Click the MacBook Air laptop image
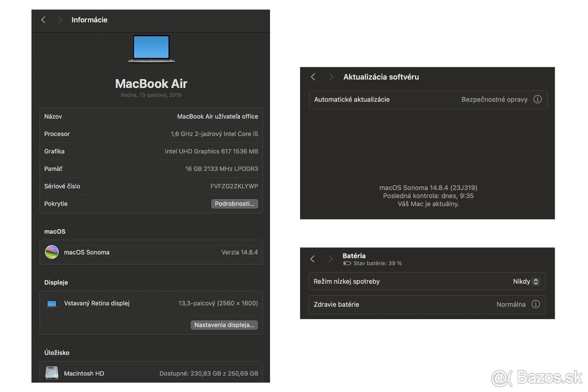 click(x=151, y=48)
